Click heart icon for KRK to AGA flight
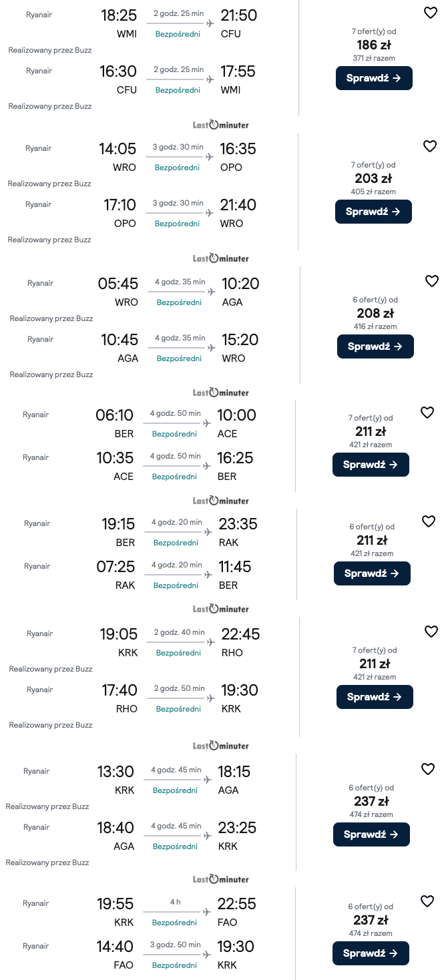442x980 pixels. tap(428, 769)
